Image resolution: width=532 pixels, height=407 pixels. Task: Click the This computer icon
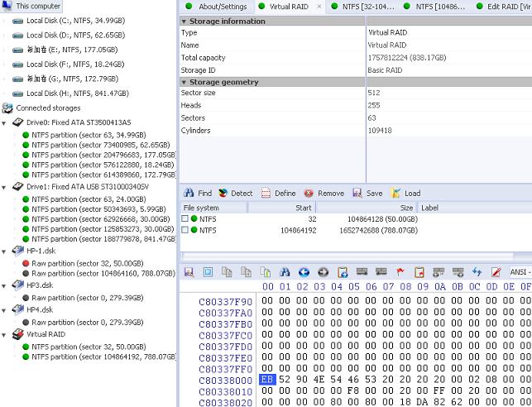(7, 6)
